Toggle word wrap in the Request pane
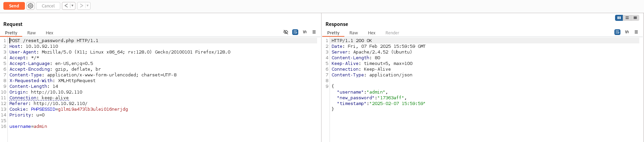This screenshot has height=142, width=644. click(x=295, y=32)
